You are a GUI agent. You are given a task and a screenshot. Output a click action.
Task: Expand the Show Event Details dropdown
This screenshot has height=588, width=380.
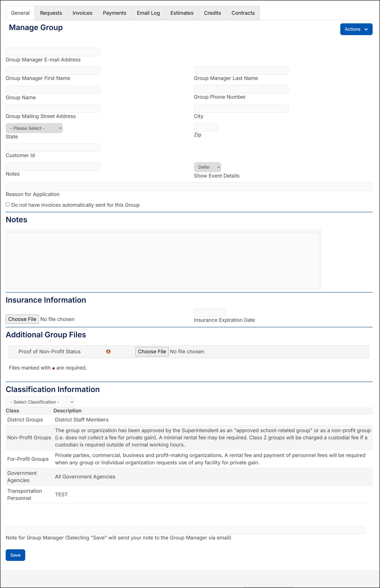point(207,167)
